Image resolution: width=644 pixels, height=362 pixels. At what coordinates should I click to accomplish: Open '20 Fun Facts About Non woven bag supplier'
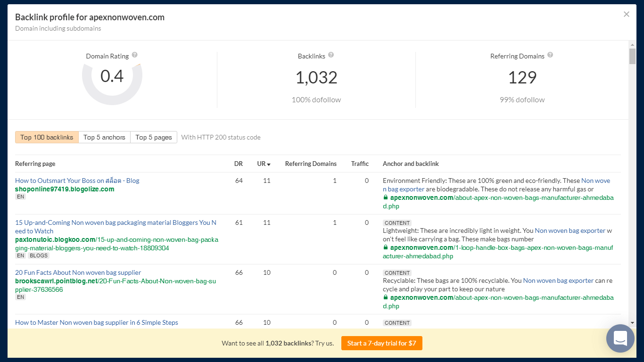78,272
